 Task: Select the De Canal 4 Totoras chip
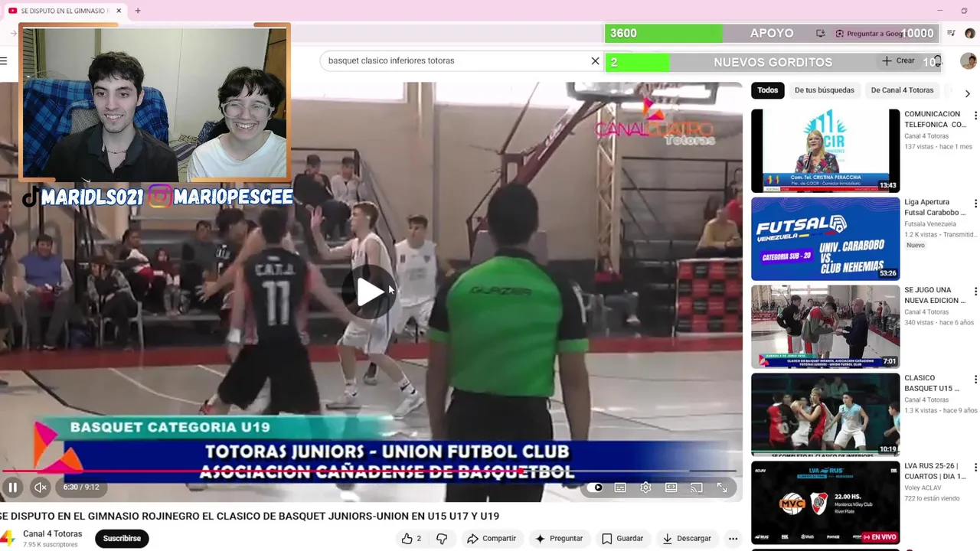tap(902, 90)
